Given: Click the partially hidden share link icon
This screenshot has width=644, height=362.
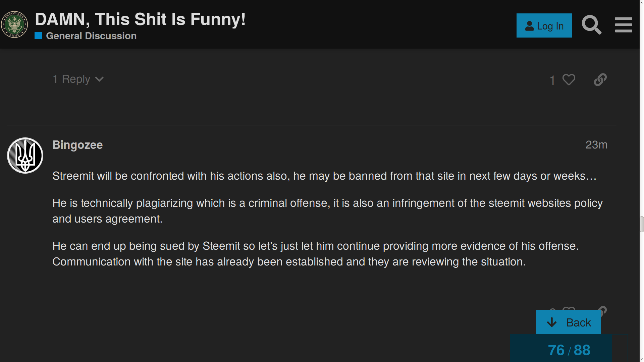Looking at the screenshot, I should click(603, 310).
